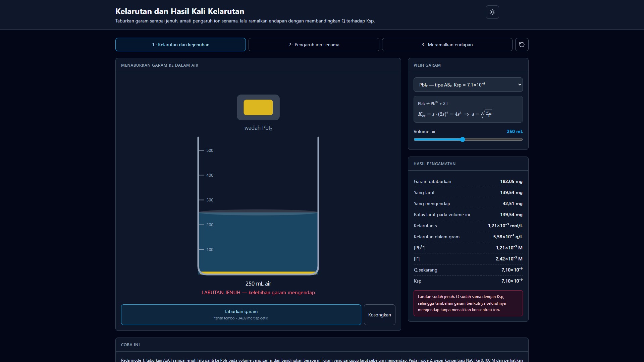Open tab 2 Pengaruh ion senama

[314, 45]
